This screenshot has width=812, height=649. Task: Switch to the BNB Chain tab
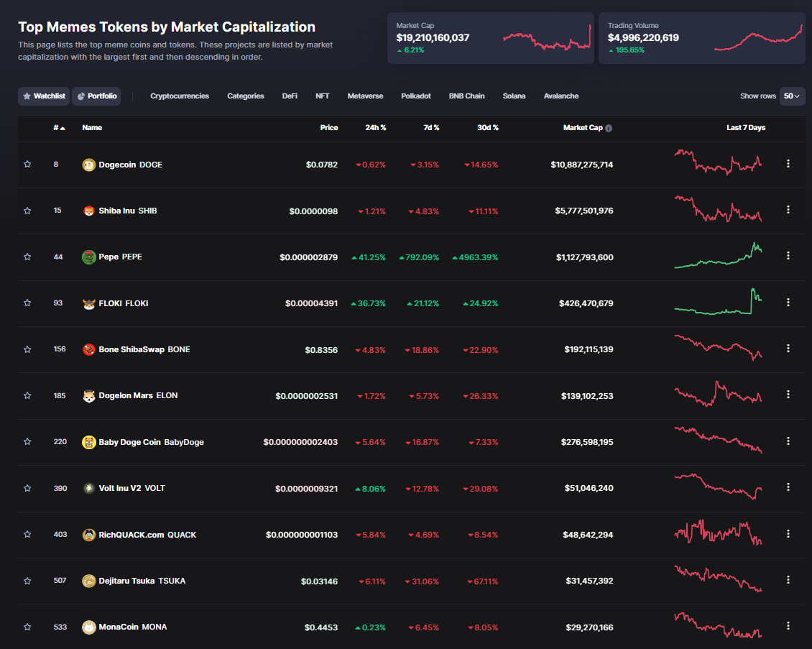pyautogui.click(x=466, y=96)
